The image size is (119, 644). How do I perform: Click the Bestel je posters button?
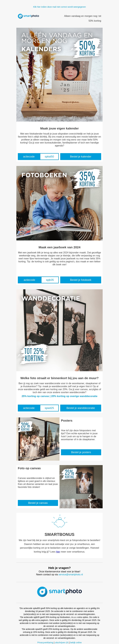pyautogui.click(x=81, y=452)
